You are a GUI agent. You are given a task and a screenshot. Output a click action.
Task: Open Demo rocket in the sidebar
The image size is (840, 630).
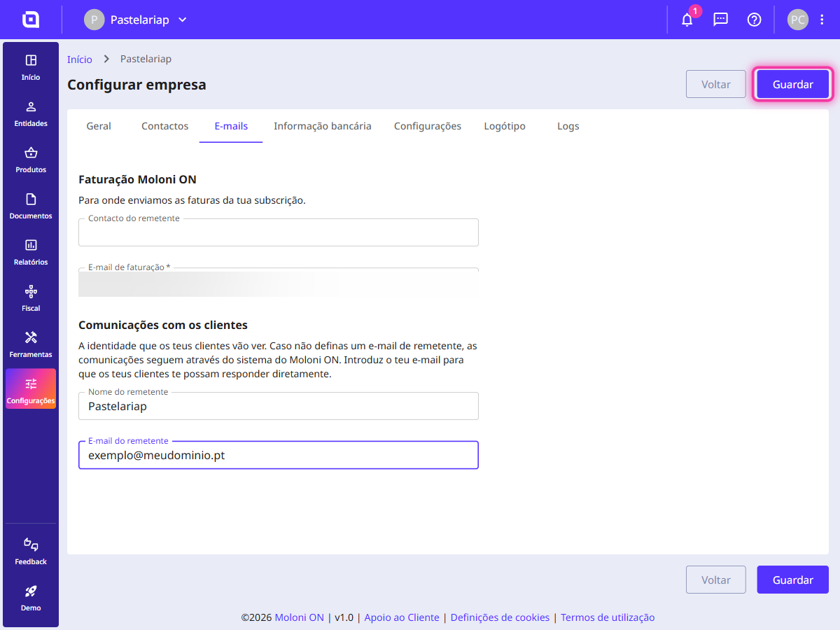pyautogui.click(x=31, y=598)
